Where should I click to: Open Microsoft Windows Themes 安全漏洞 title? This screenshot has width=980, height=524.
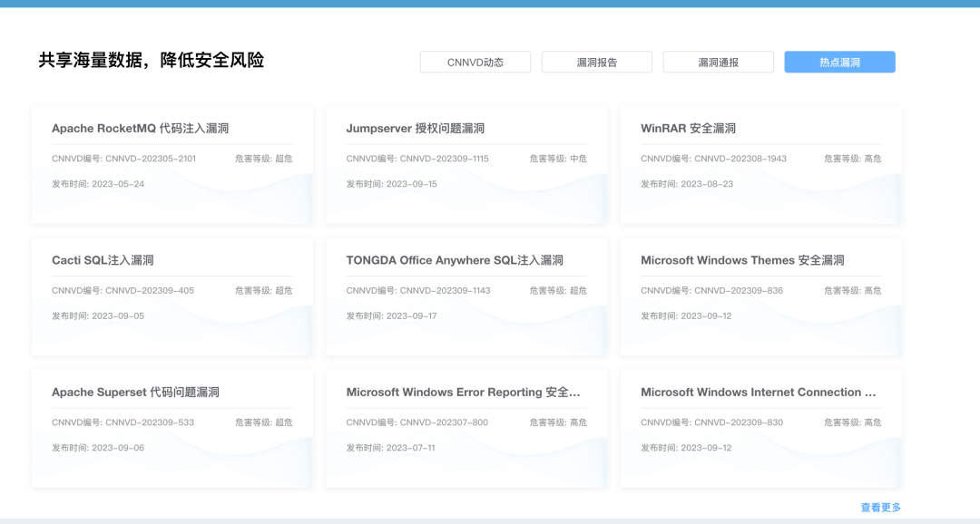pyautogui.click(x=742, y=260)
